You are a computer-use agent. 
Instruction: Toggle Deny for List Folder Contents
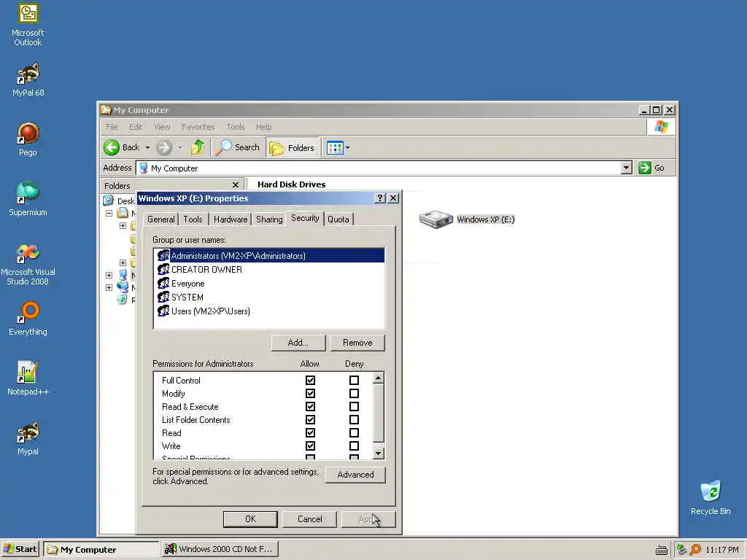coord(354,419)
